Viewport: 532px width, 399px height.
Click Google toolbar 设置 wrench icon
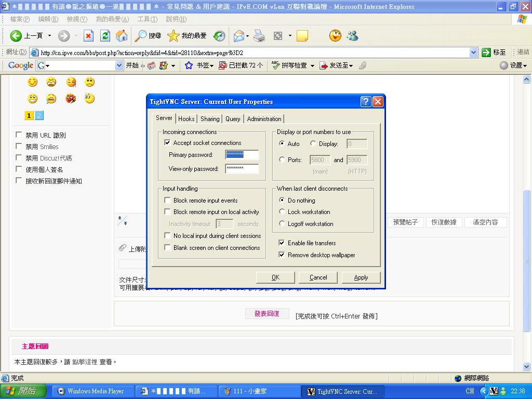click(504, 65)
